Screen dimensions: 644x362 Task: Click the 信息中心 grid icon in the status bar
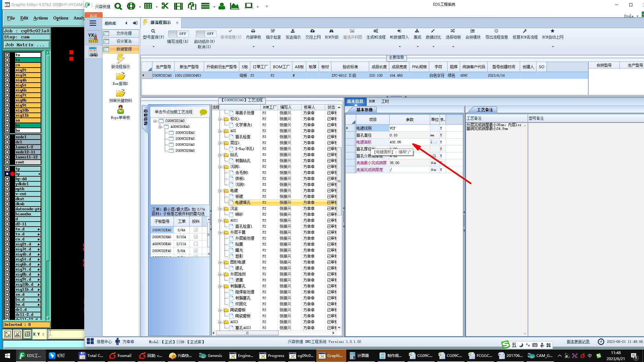coord(90,342)
